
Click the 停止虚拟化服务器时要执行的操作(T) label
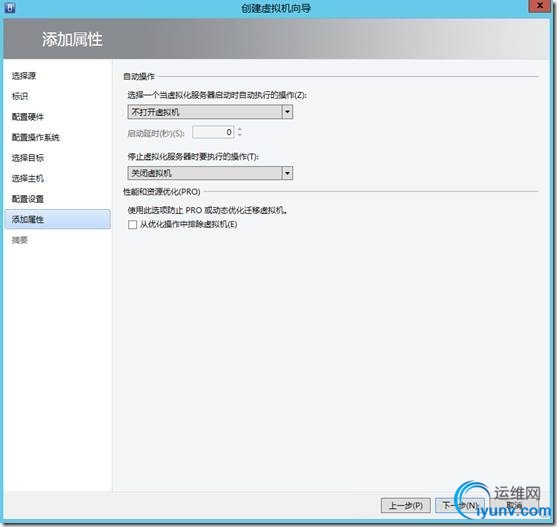click(x=193, y=157)
